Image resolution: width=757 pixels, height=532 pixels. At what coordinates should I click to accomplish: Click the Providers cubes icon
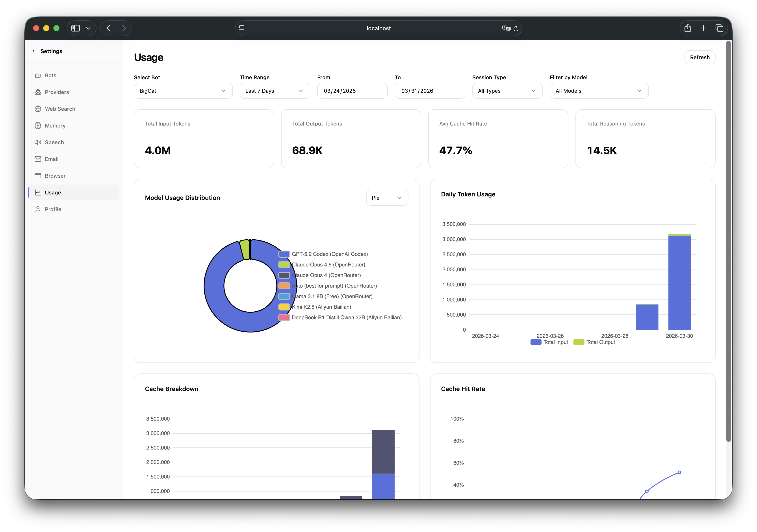click(x=38, y=92)
